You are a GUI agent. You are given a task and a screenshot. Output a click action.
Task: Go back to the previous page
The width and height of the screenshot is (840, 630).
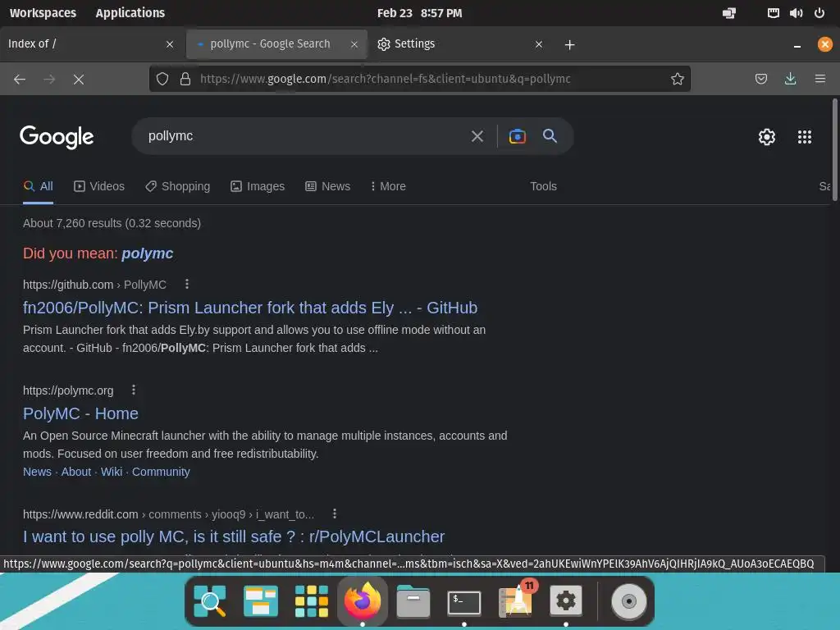point(20,80)
